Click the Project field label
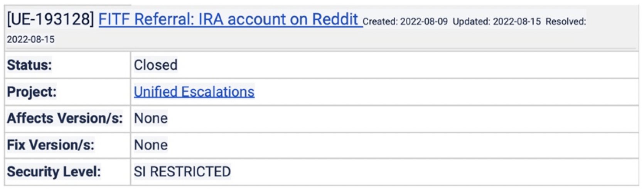Screen dimensions: 644x194 click(x=32, y=92)
